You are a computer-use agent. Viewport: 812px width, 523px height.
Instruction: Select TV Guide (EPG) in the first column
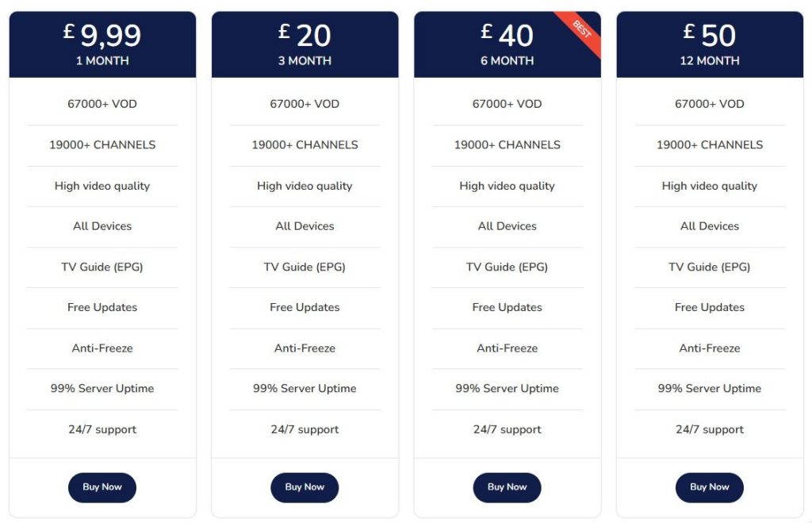coord(101,267)
